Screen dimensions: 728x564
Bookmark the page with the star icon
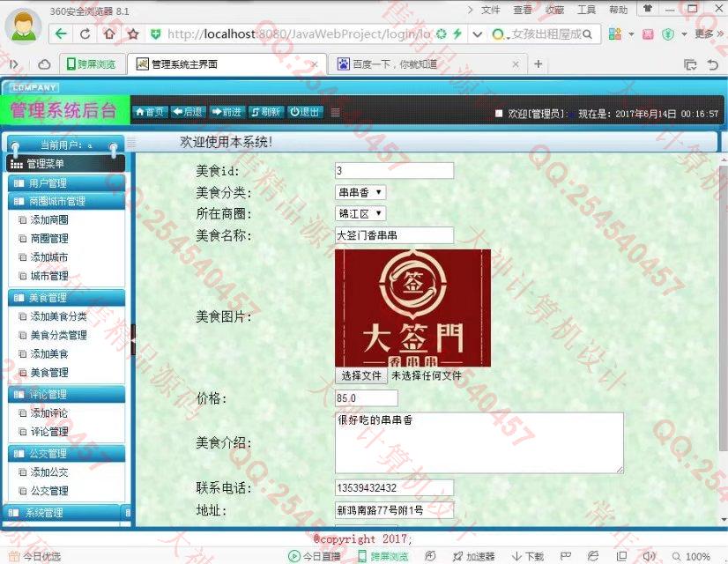133,33
